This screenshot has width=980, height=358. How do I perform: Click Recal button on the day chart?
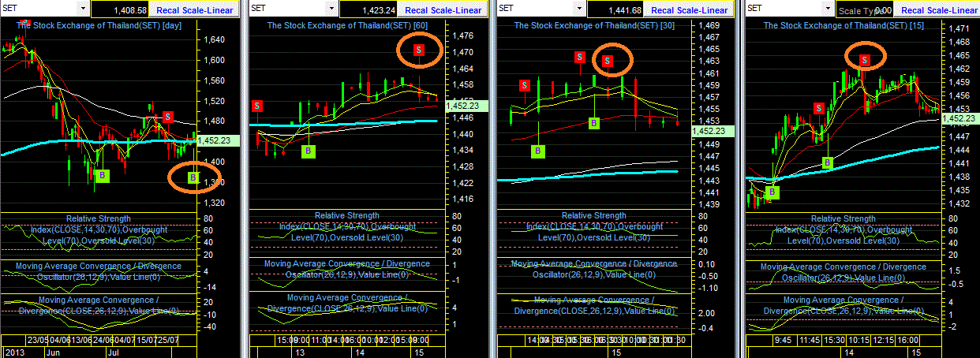169,10
